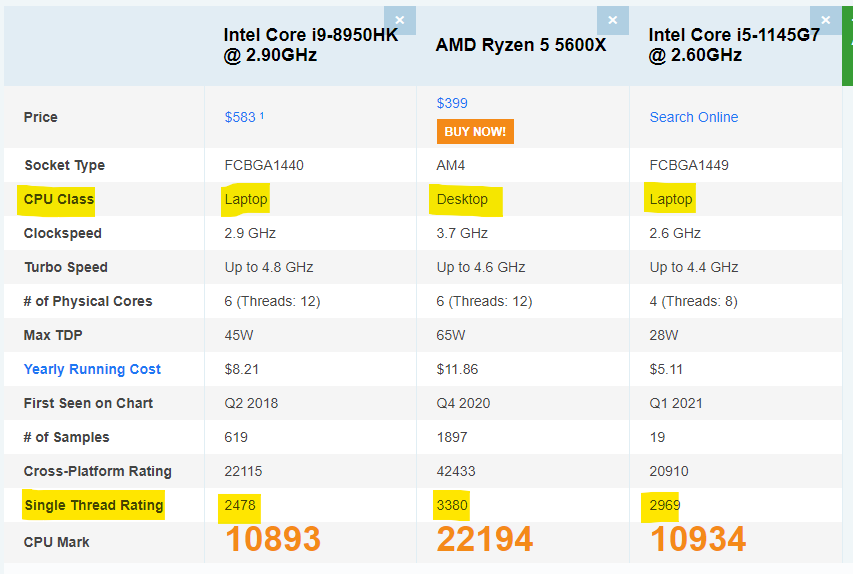Select the Intel Core i5-1145G7 heading
The image size is (853, 574).
click(733, 46)
